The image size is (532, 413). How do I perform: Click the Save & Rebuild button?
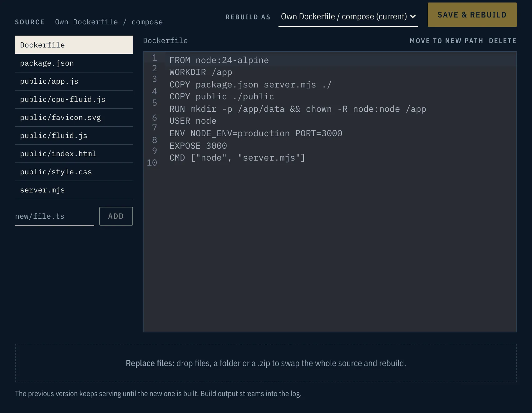point(472,15)
